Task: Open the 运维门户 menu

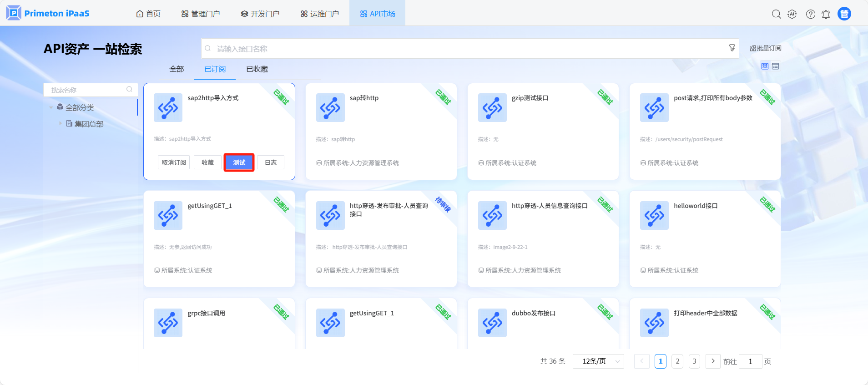Action: coord(320,14)
